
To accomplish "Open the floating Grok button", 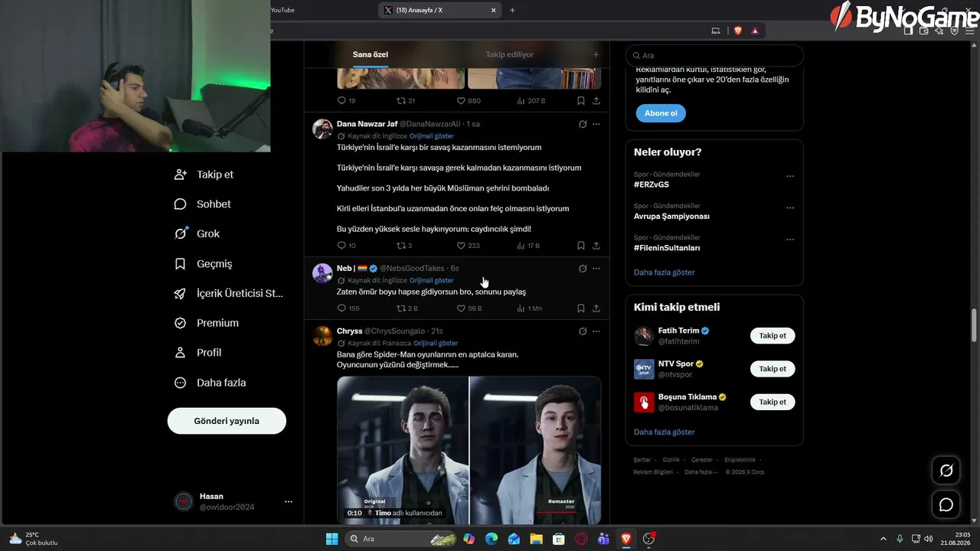I will coord(946,471).
